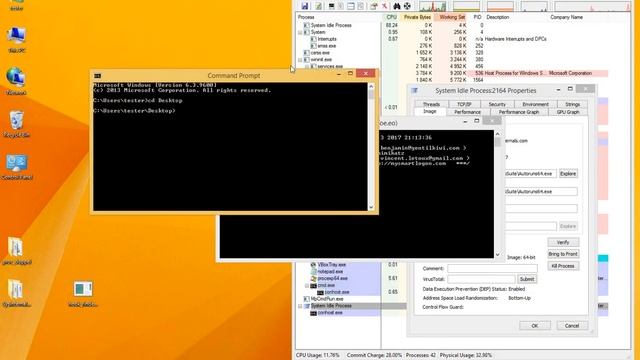Image resolution: width=640 pixels, height=360 pixels.
Task: Sort by the PID column header
Action: tap(477, 17)
